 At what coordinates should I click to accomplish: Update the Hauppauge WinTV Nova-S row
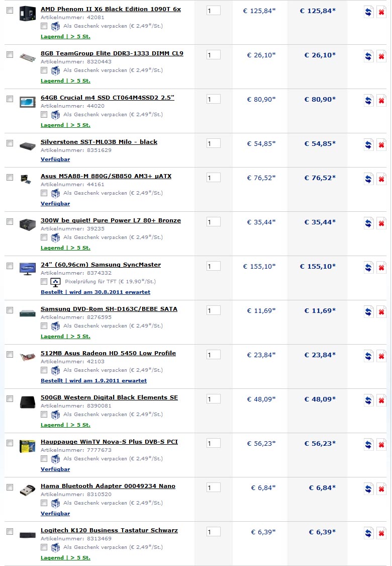(368, 445)
